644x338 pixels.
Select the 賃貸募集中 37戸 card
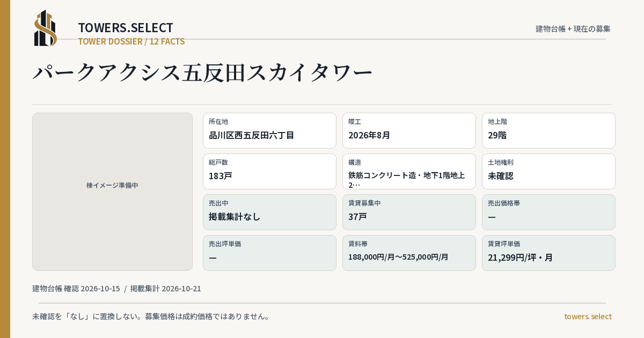(x=409, y=212)
